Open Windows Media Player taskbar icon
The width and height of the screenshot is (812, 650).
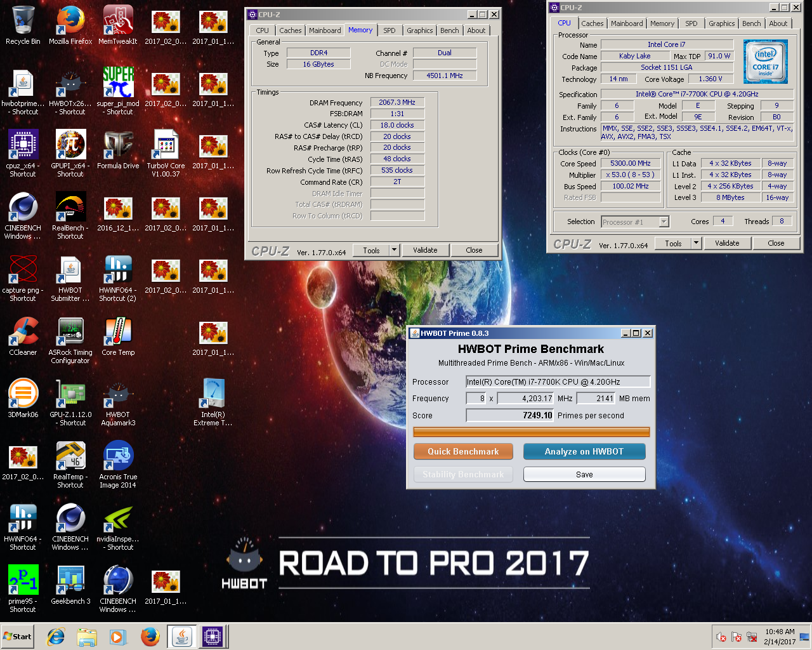pos(118,637)
